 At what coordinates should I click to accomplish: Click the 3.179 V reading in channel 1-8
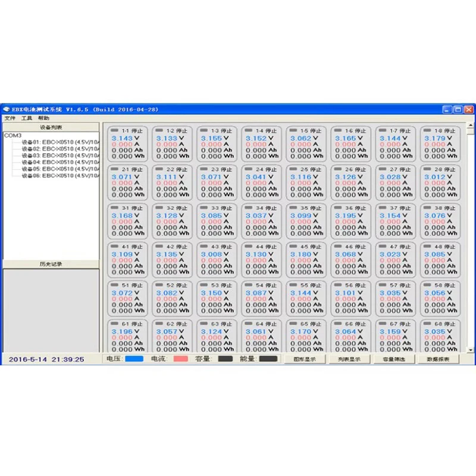439,138
